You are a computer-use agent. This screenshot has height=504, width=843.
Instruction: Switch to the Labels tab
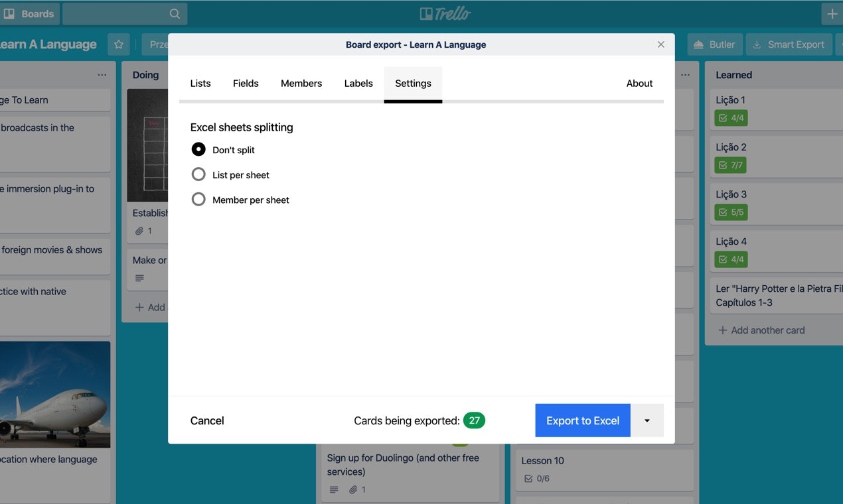[x=358, y=83]
